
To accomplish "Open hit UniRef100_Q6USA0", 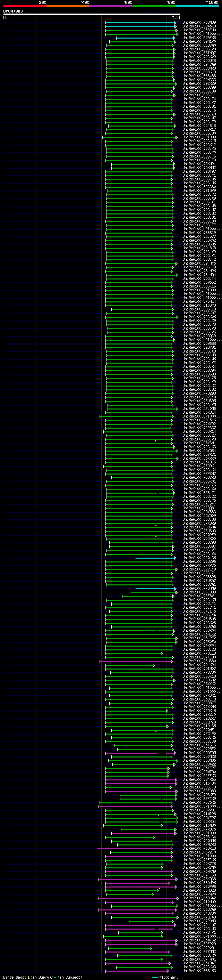I will [x=199, y=45].
